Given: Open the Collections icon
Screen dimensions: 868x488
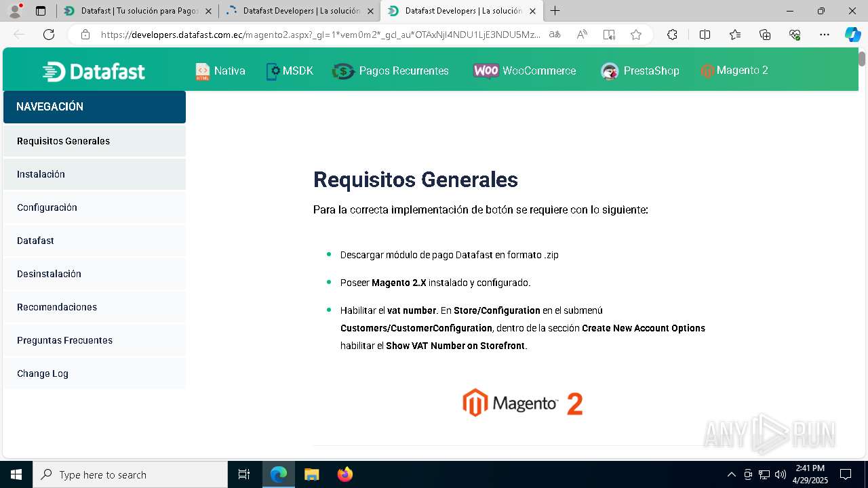Looking at the screenshot, I should 765,35.
